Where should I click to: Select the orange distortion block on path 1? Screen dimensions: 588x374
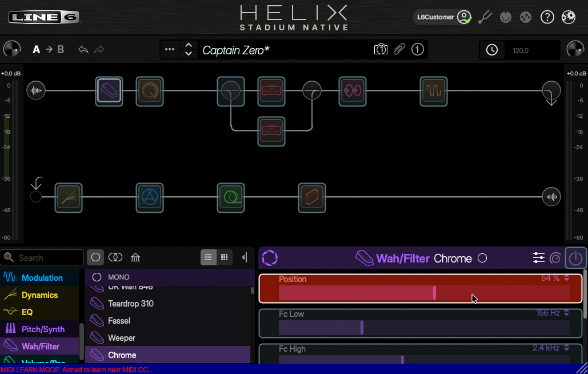coord(150,91)
